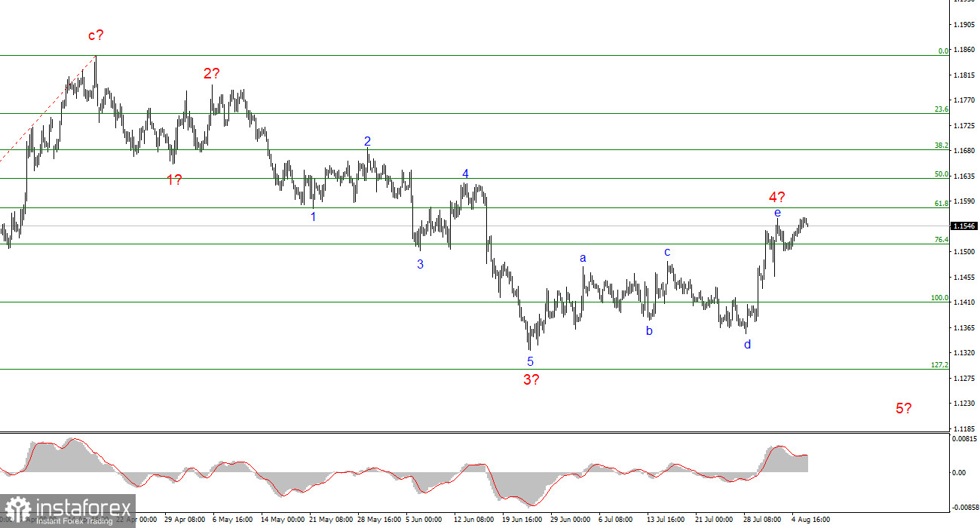Click the blue "a" corrective wave label
The width and height of the screenshot is (980, 528).
(583, 258)
